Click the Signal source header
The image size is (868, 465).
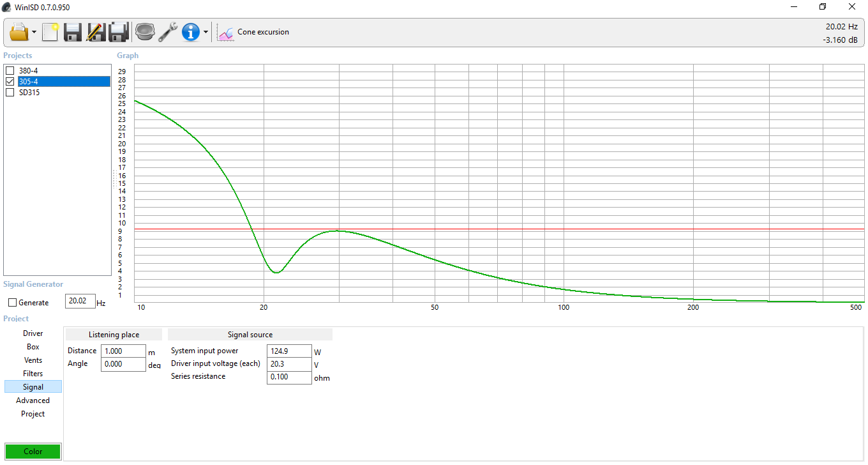coord(250,335)
